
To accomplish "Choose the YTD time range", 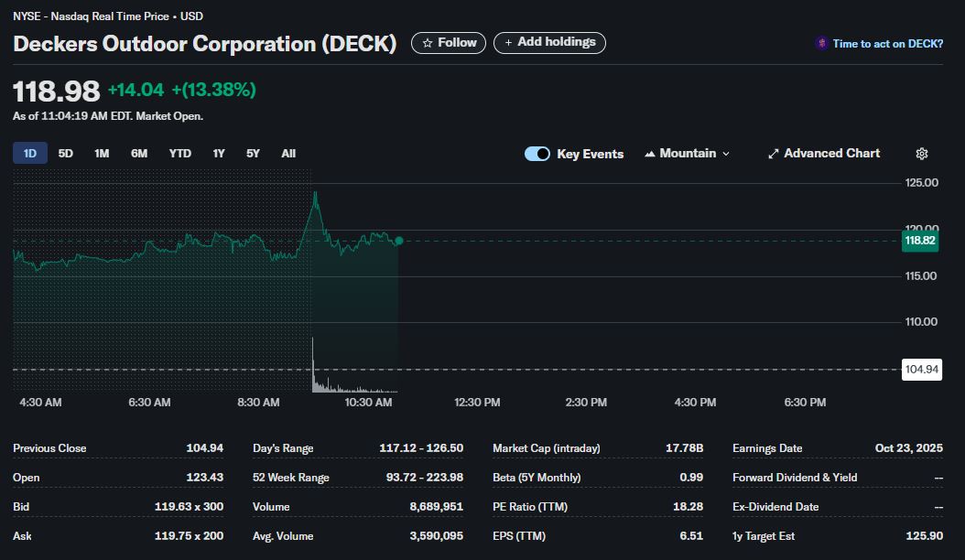I will point(180,153).
